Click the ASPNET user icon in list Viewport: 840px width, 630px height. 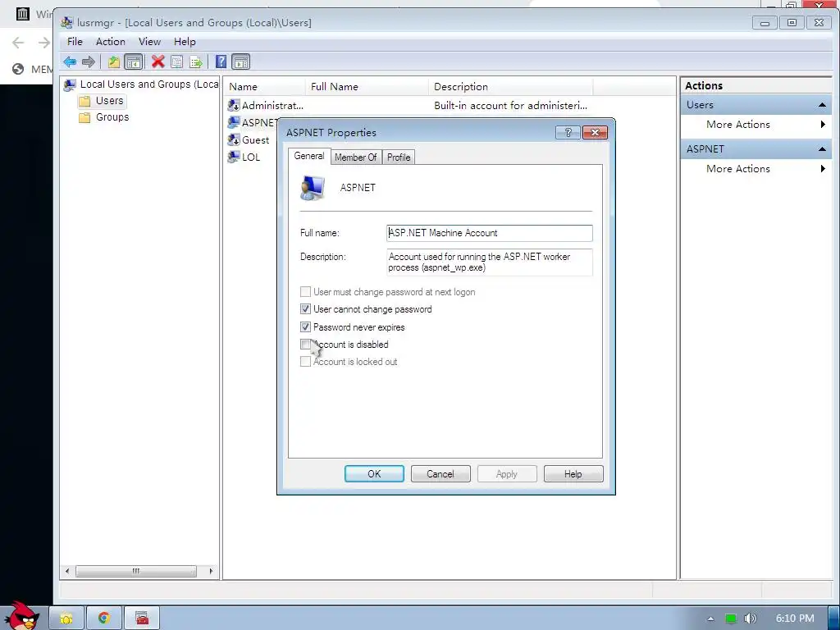234,123
